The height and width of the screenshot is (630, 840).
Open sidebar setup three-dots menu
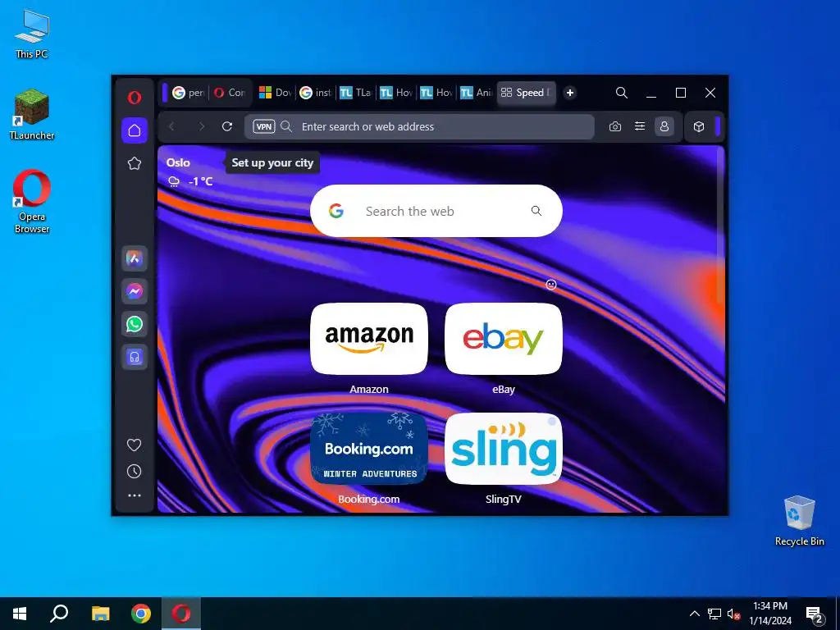(x=135, y=495)
